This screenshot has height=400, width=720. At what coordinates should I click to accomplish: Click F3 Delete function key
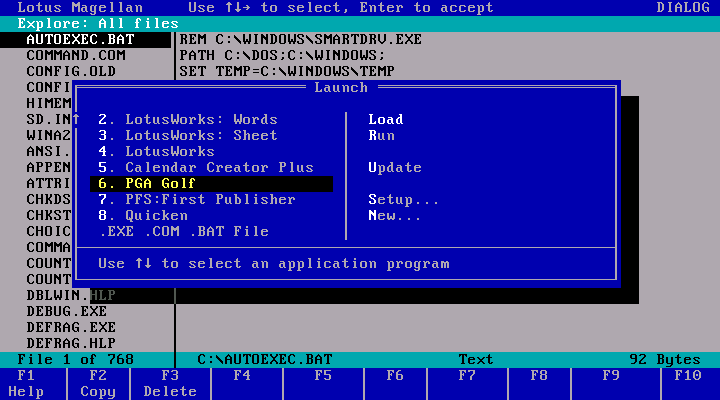click(x=170, y=384)
